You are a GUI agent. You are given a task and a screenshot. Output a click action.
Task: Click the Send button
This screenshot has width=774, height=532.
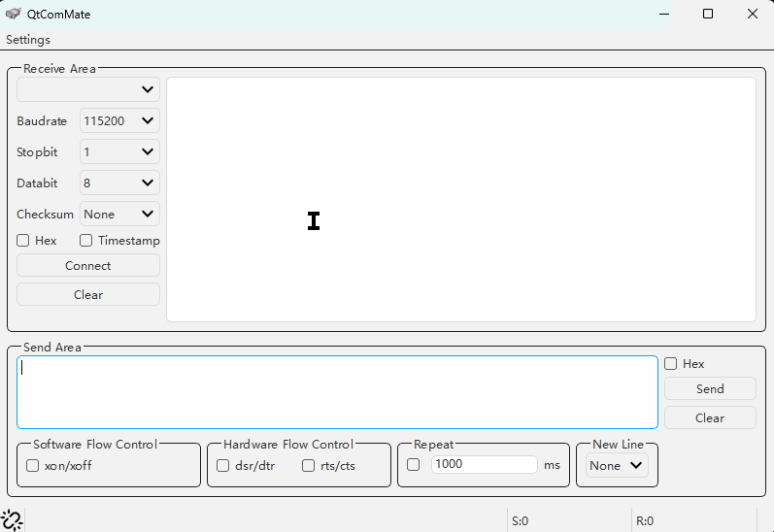710,389
